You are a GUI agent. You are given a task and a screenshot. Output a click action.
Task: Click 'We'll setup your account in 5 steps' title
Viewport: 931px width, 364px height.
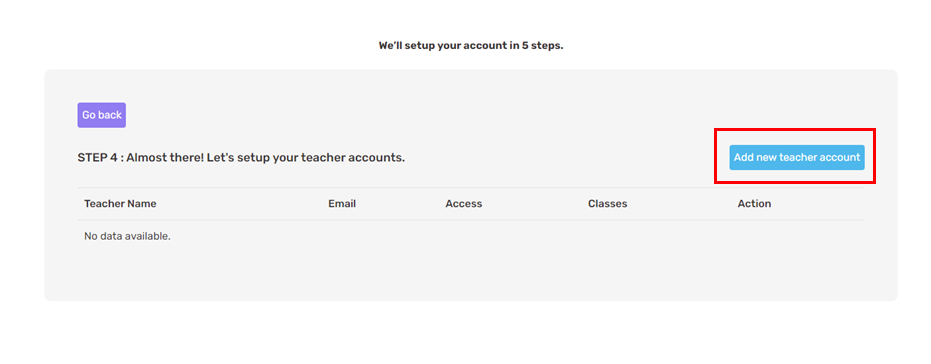tap(471, 46)
